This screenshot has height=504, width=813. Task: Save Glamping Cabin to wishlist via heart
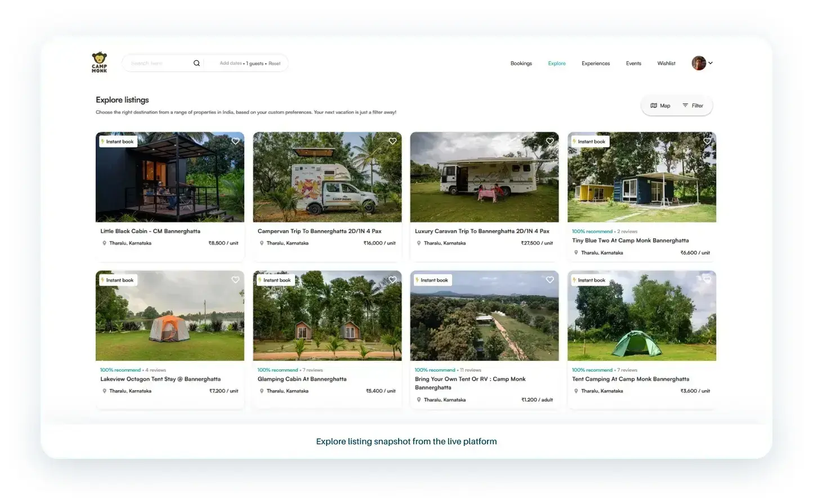(392, 280)
